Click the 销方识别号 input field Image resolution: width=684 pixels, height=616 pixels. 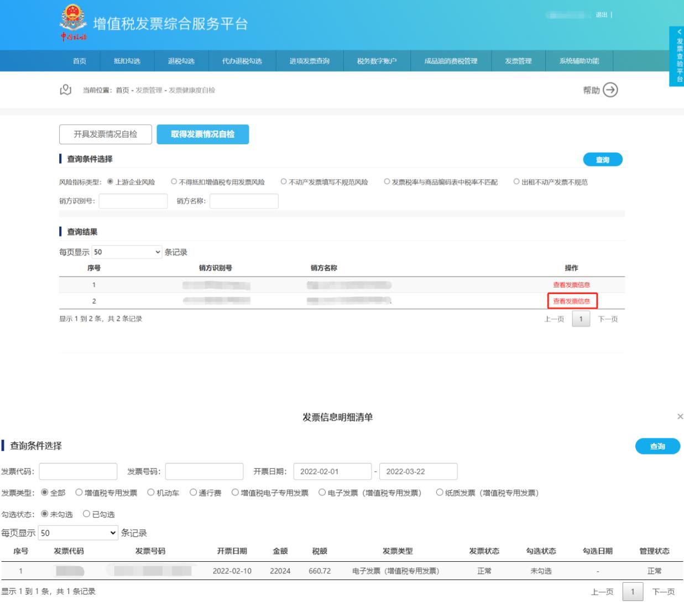pos(133,201)
